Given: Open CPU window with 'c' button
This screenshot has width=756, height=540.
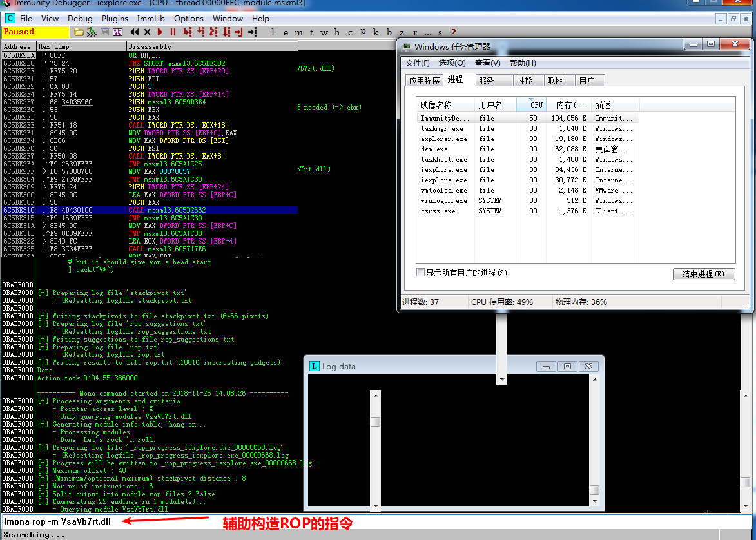Looking at the screenshot, I should (350, 32).
